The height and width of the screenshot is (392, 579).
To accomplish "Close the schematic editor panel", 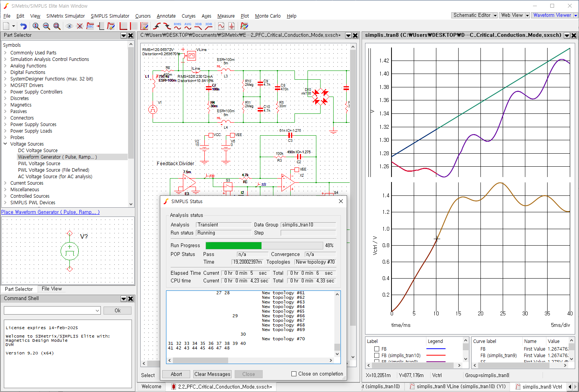I will pos(355,35).
